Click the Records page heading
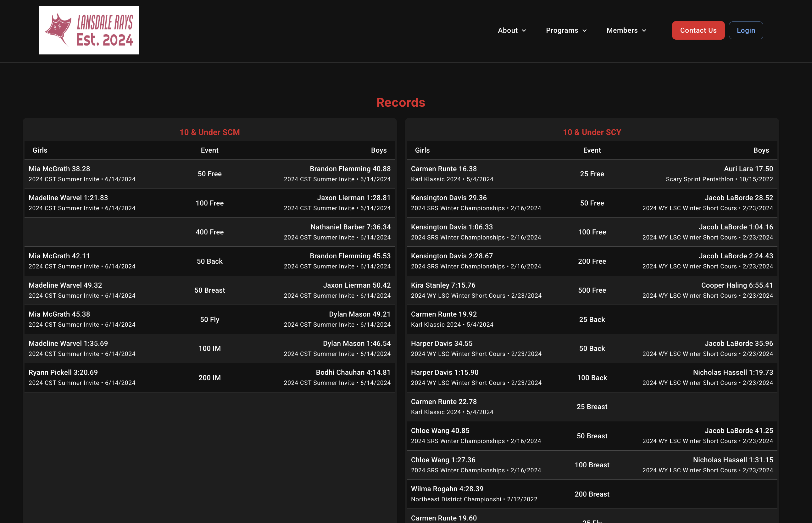Viewport: 812px width, 523px height. click(x=400, y=103)
